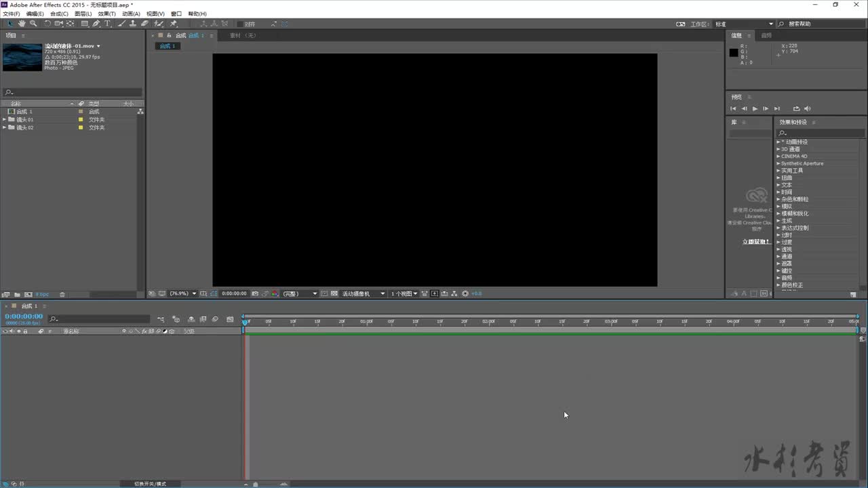Expand the 镜头 01 folder

pos(5,119)
